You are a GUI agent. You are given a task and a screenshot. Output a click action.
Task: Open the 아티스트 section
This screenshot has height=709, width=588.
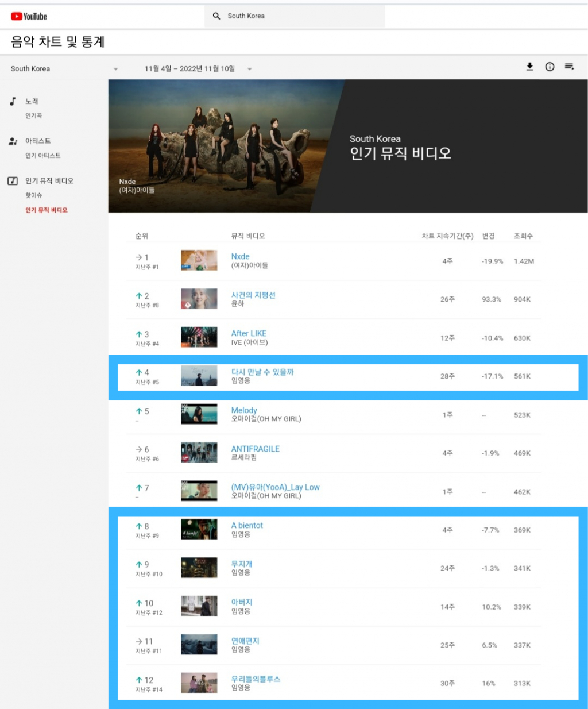point(38,141)
